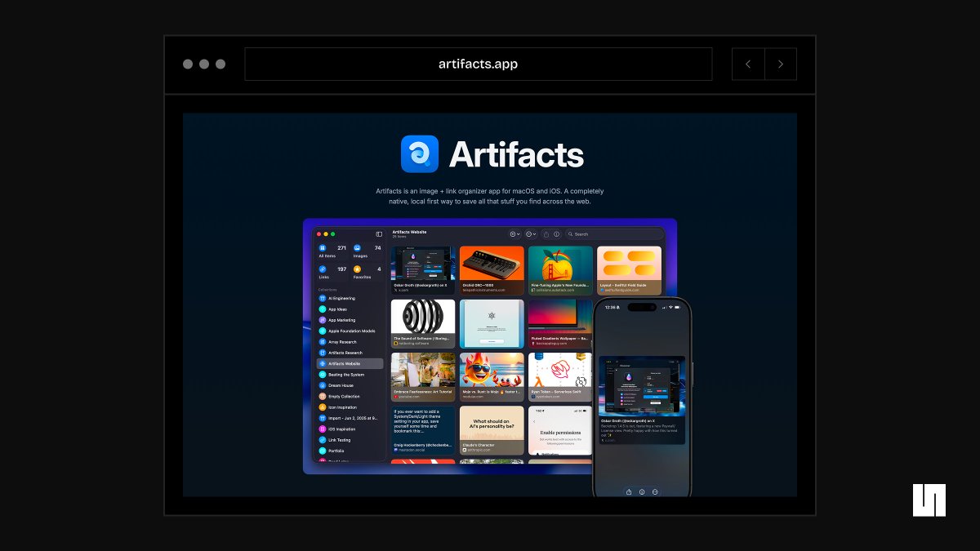
Task: Open the Dream House collection
Action: [350, 385]
